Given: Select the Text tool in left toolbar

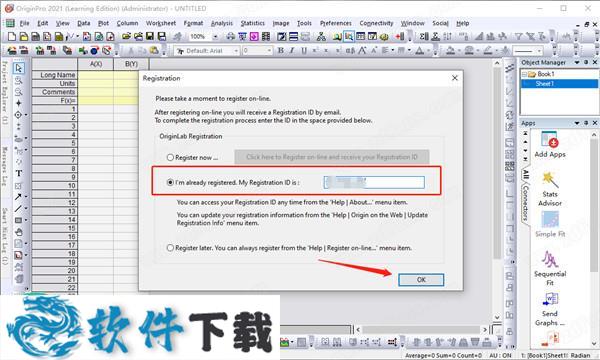Looking at the screenshot, I should (18, 173).
